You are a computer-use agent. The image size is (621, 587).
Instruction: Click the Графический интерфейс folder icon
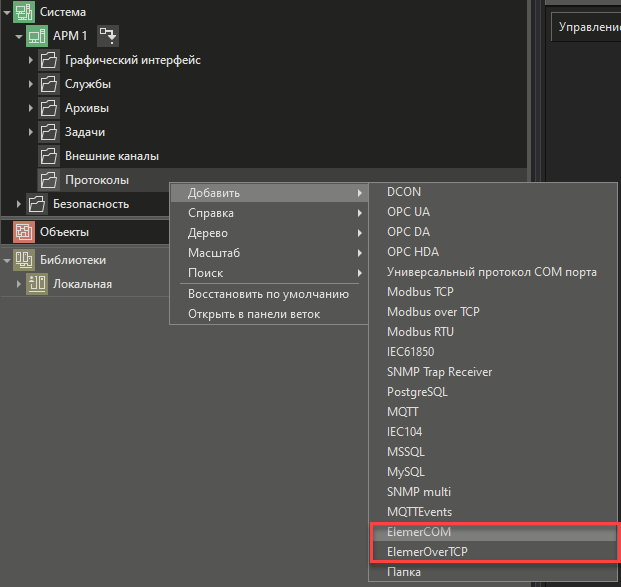tap(50, 60)
